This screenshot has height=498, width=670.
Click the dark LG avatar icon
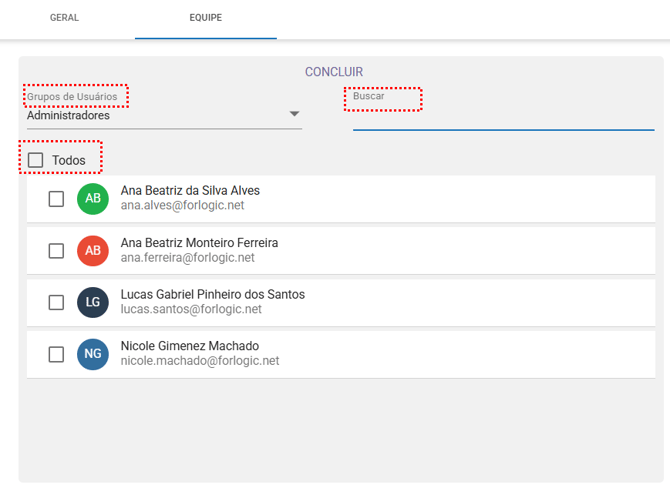pos(93,302)
